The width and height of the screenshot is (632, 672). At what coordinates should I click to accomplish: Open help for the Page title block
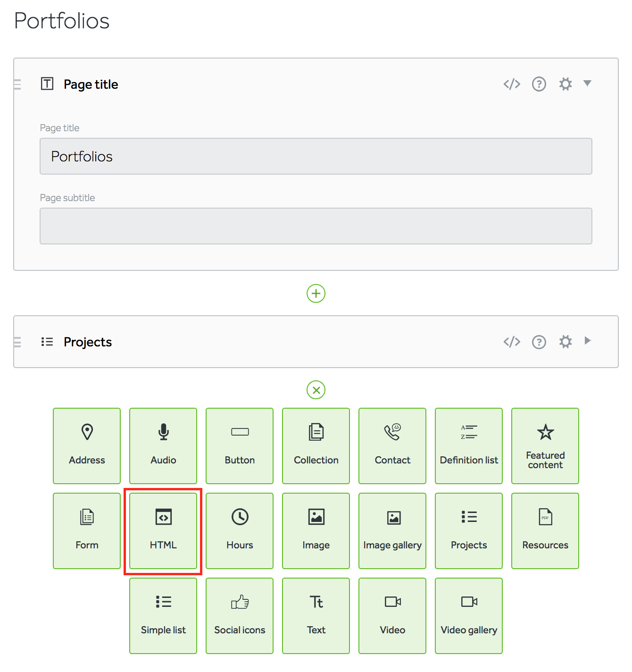[539, 84]
